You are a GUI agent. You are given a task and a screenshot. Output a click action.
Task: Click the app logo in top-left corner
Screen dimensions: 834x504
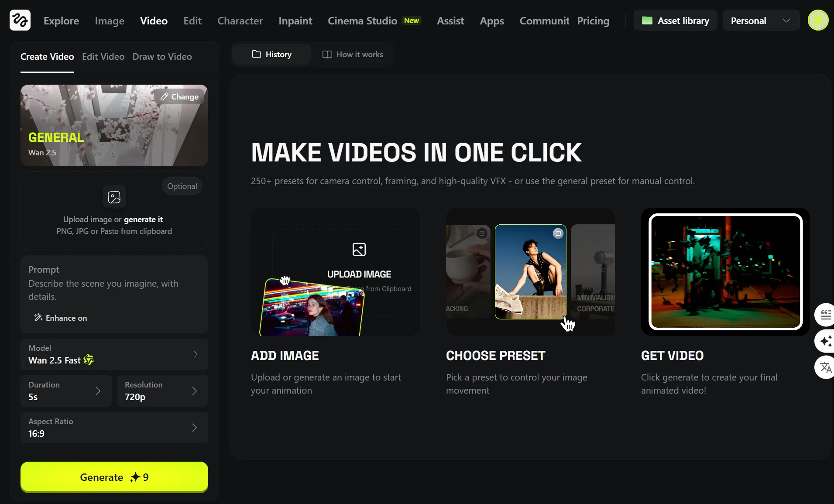20,20
